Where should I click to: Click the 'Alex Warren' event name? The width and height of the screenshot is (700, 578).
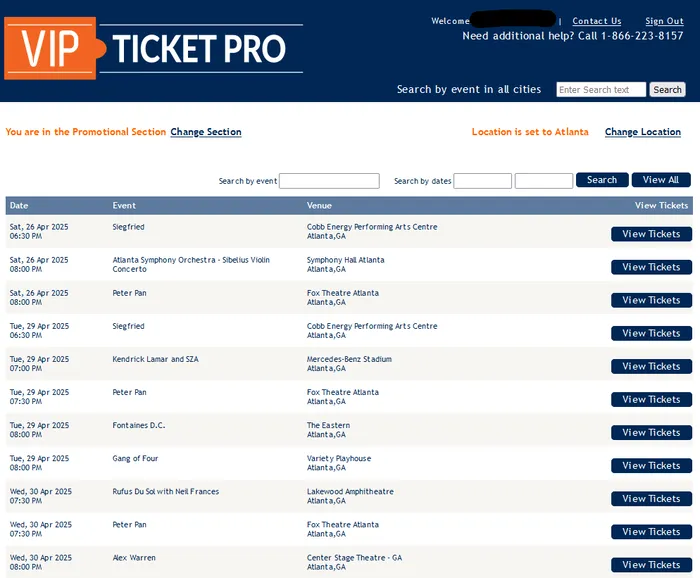tap(134, 557)
